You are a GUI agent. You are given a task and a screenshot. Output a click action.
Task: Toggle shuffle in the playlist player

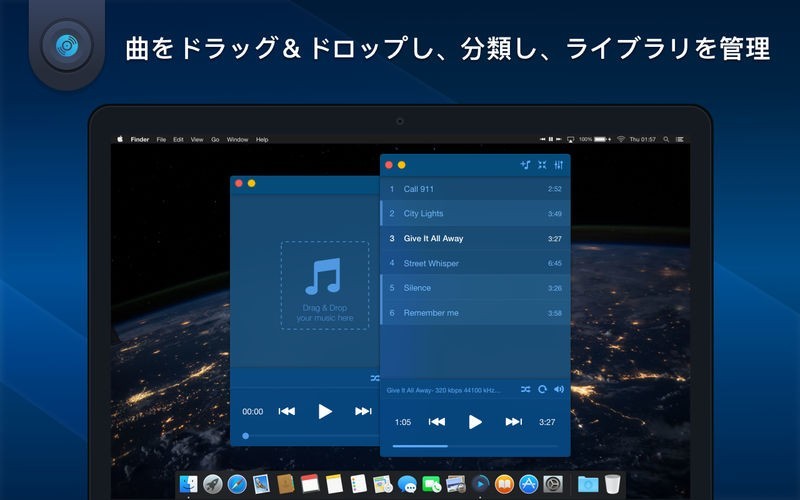(526, 389)
